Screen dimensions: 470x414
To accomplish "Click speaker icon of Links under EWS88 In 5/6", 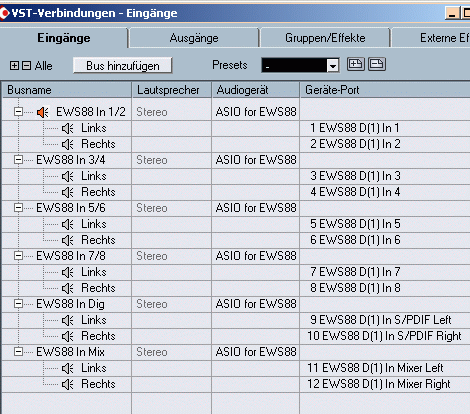I will [68, 224].
